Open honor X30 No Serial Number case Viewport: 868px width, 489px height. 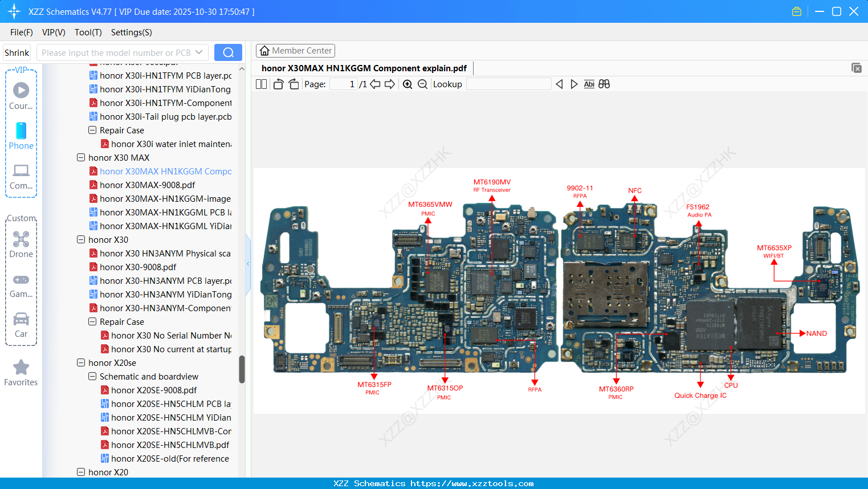[x=171, y=335]
